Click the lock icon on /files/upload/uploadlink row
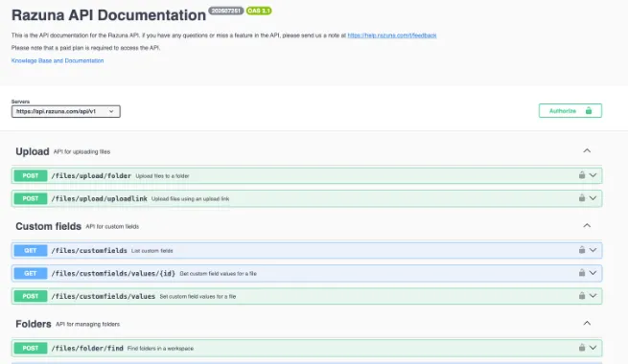Viewport: 628px width, 364px height. 582,198
